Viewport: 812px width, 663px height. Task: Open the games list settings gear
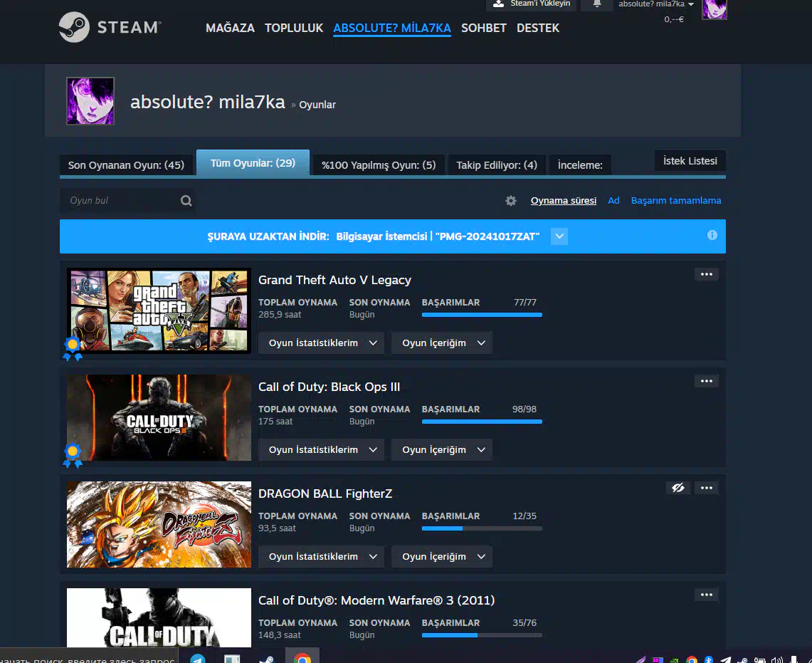click(511, 201)
